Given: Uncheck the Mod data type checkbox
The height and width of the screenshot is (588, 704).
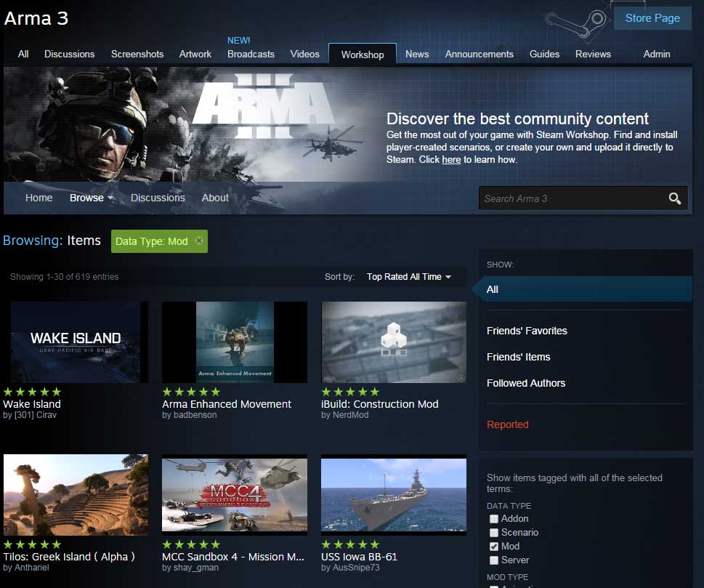Looking at the screenshot, I should [x=494, y=547].
